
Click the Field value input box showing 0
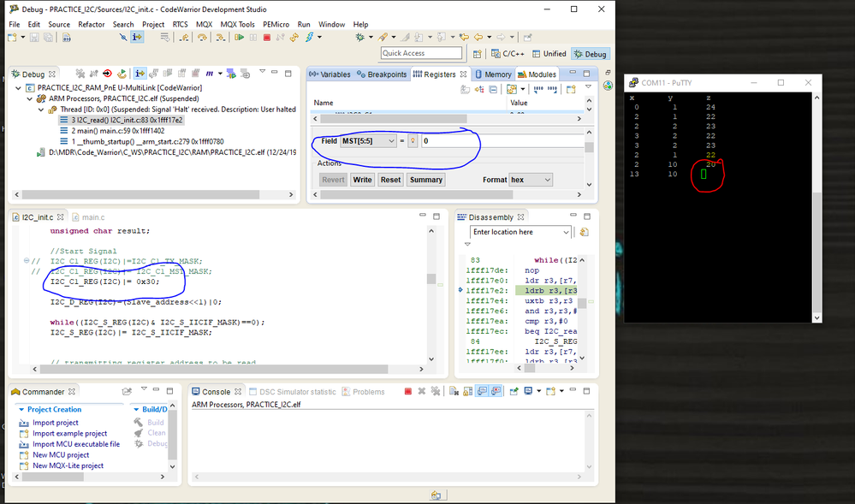point(502,140)
